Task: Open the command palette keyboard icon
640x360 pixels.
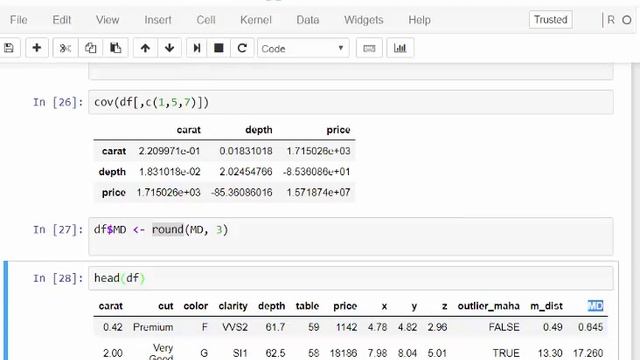Action: tap(369, 48)
